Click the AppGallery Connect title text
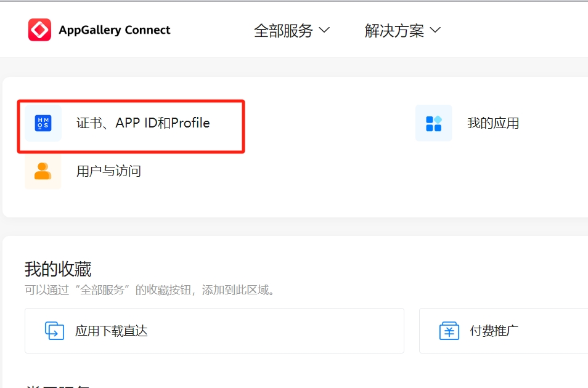The image size is (588, 388). (115, 30)
